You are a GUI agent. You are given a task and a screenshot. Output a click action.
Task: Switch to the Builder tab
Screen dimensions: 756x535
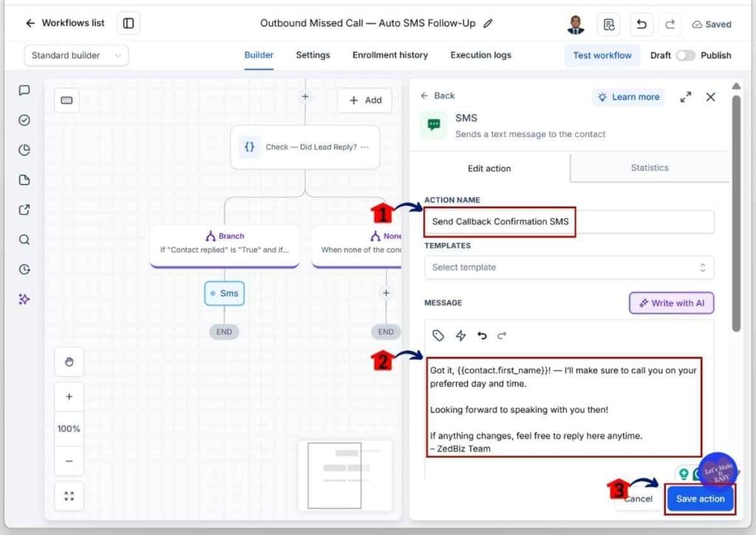(x=259, y=55)
